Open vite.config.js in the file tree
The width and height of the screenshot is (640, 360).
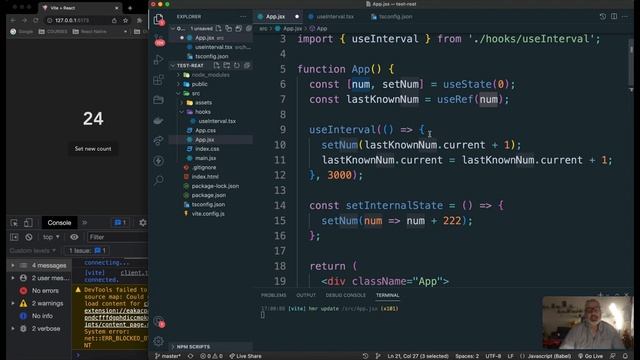tap(208, 213)
